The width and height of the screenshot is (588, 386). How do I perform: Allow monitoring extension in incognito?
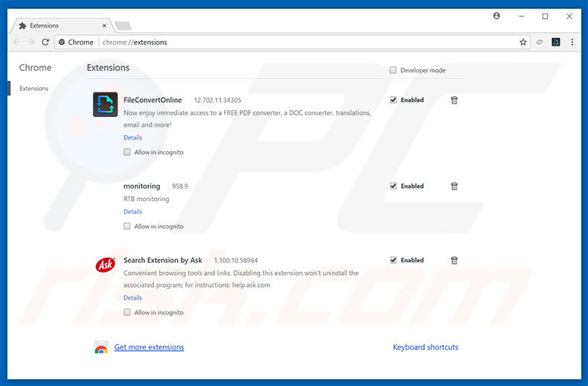(127, 226)
